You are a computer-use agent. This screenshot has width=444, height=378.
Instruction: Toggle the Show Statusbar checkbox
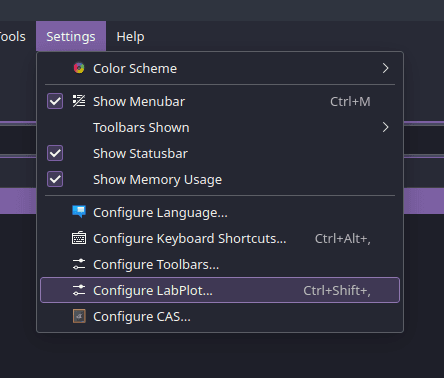55,153
